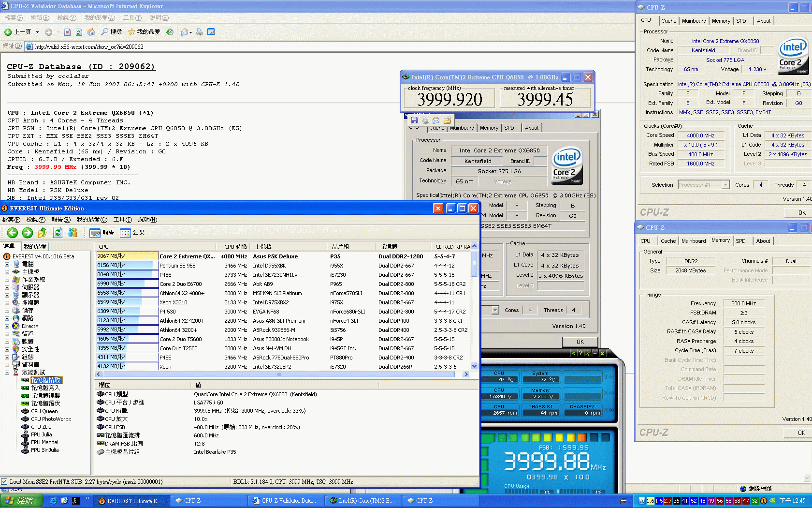Expand the 作業系統 operating system node
Screen dimensions: 812x508
(7, 280)
